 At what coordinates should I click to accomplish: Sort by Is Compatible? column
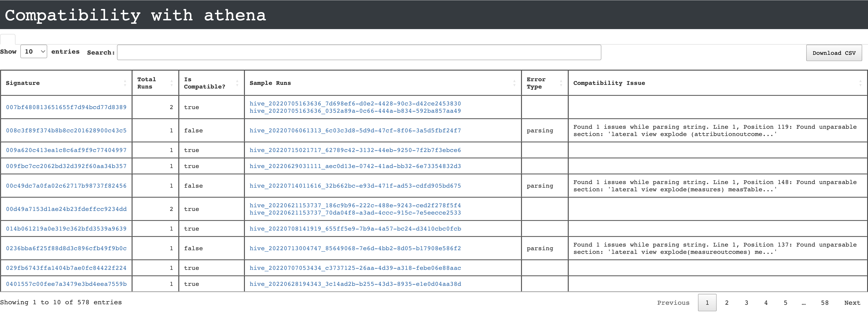tap(211, 83)
